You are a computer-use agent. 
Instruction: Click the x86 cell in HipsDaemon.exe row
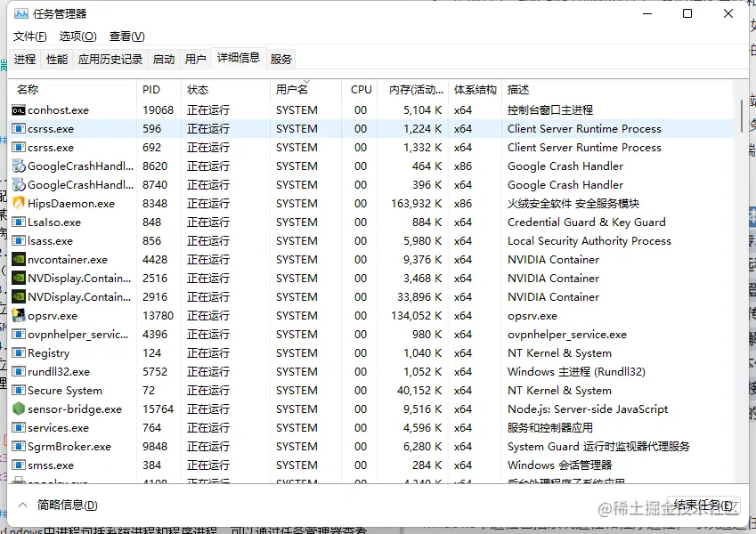click(463, 204)
